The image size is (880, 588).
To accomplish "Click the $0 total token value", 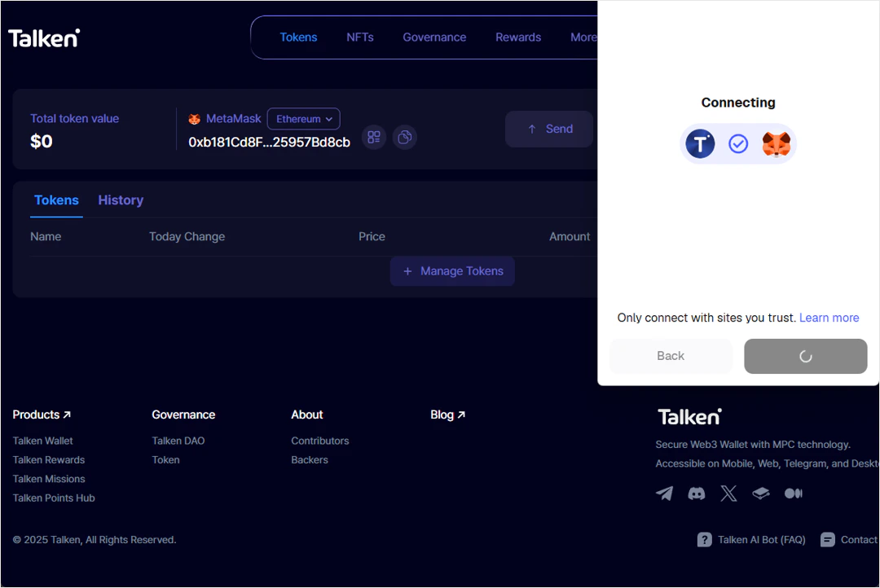I will point(41,142).
